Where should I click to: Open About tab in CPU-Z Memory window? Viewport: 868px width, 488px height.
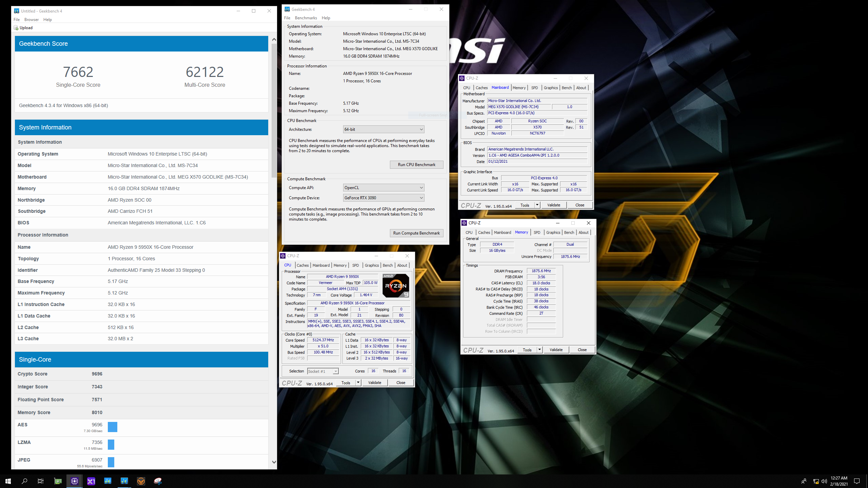point(584,232)
